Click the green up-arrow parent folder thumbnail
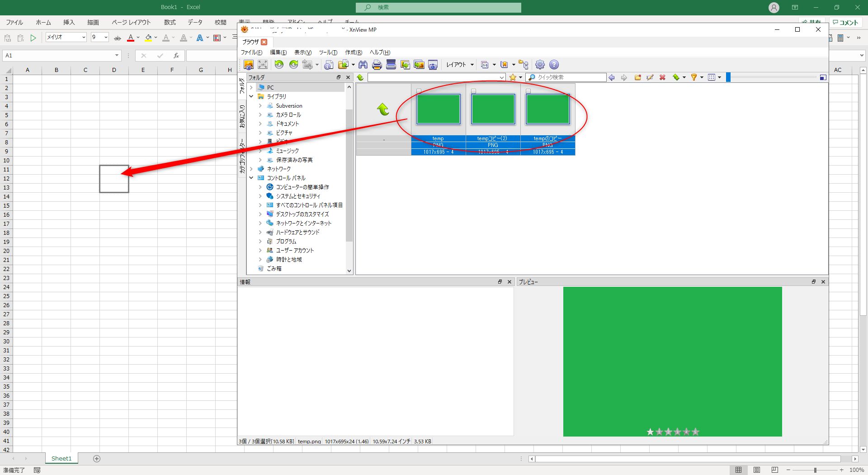 (x=383, y=109)
